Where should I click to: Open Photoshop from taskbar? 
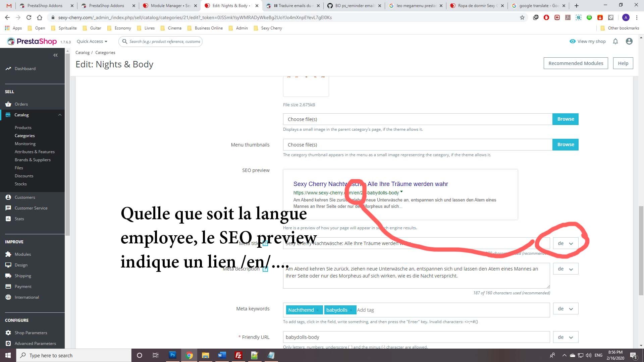172,355
